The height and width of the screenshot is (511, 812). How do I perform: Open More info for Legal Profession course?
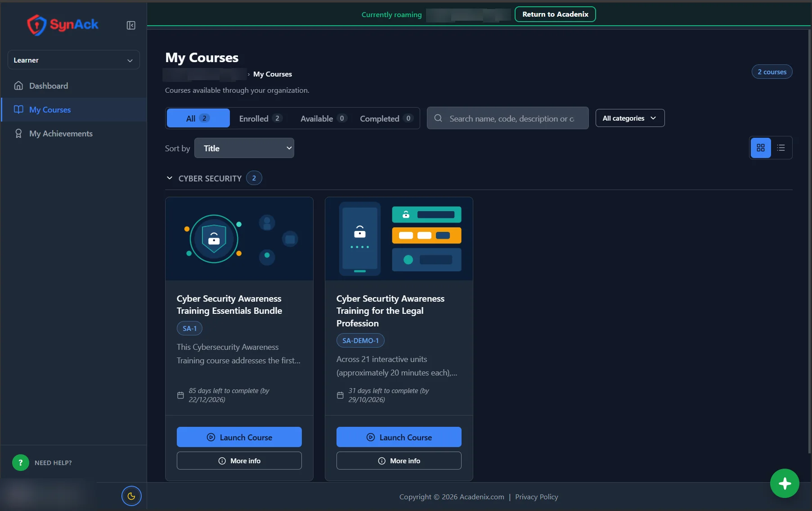pyautogui.click(x=399, y=461)
